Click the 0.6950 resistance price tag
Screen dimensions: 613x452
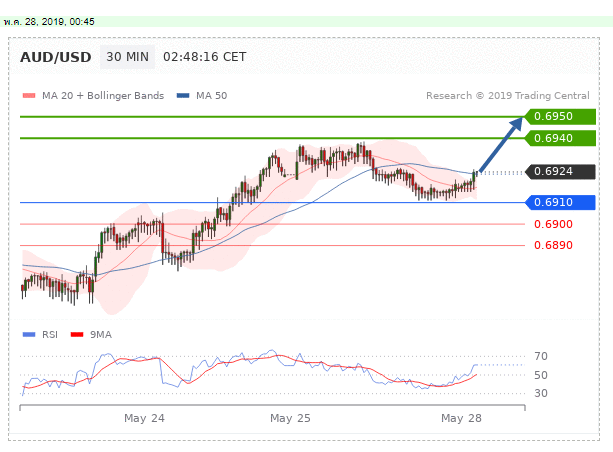(x=560, y=117)
